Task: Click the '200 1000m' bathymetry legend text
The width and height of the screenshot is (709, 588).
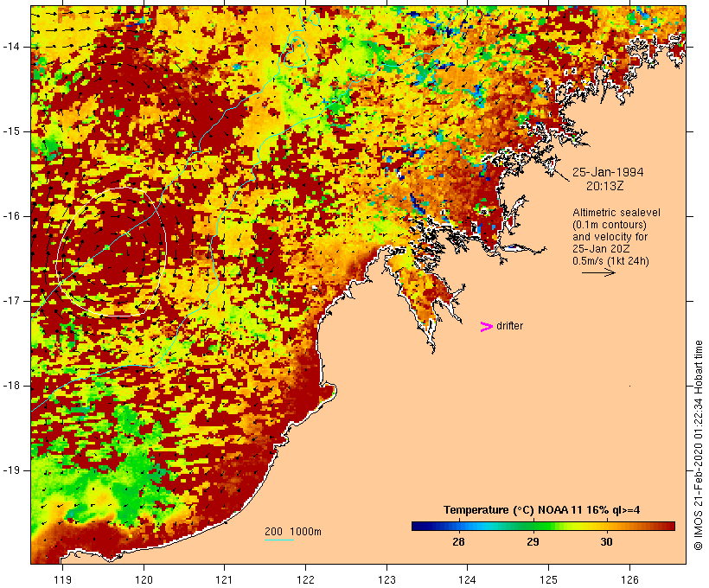Action: pos(293,532)
